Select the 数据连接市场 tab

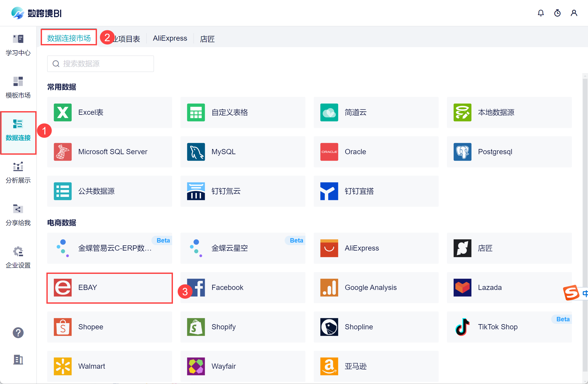(x=69, y=38)
